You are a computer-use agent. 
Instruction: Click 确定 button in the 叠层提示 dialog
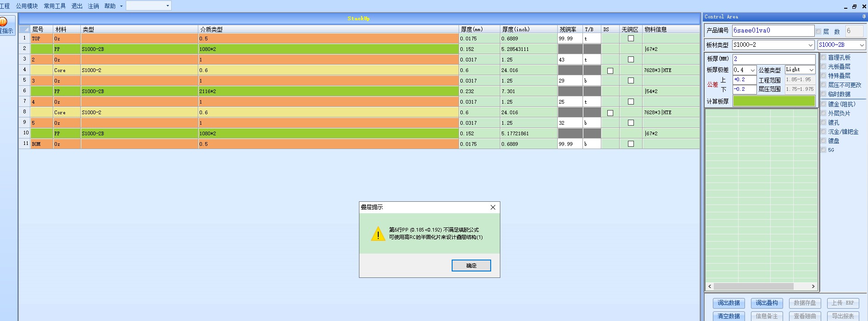[x=471, y=266]
